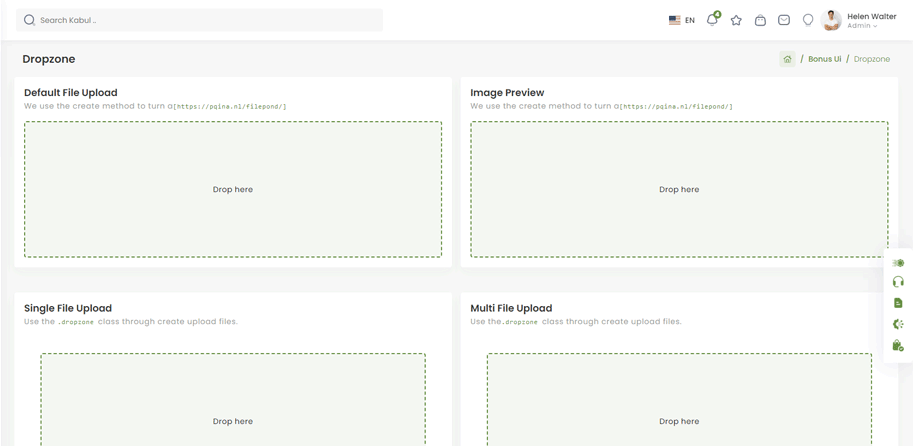The image size is (913, 446).
Task: Open the shopping bag cart icon
Action: click(x=760, y=20)
